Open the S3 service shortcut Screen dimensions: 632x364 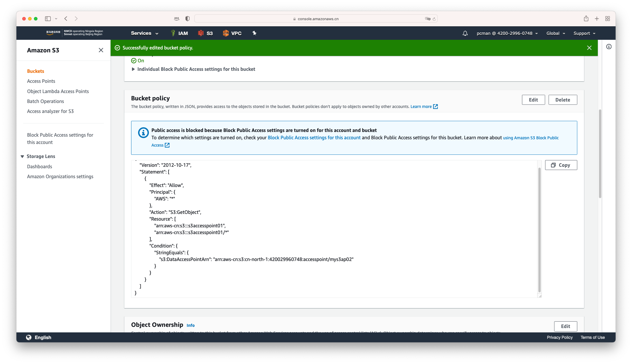pyautogui.click(x=205, y=33)
